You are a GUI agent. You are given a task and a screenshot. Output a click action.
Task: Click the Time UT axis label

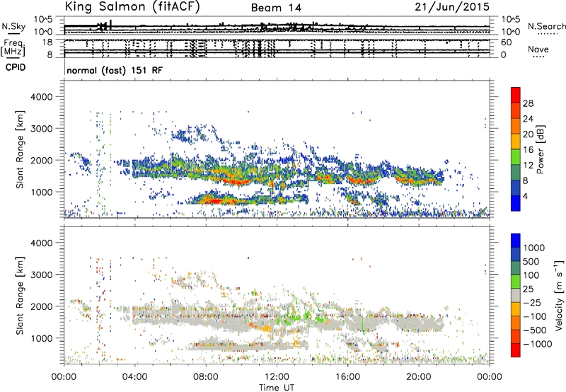(x=277, y=388)
